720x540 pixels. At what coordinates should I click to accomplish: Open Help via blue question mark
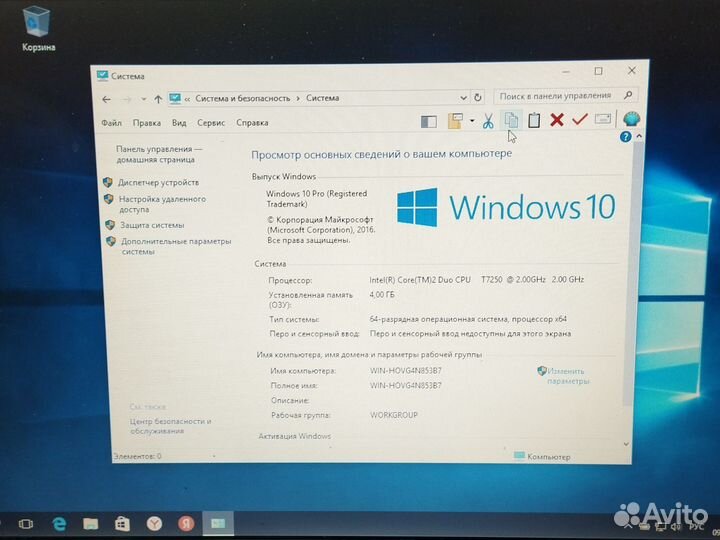[x=625, y=137]
